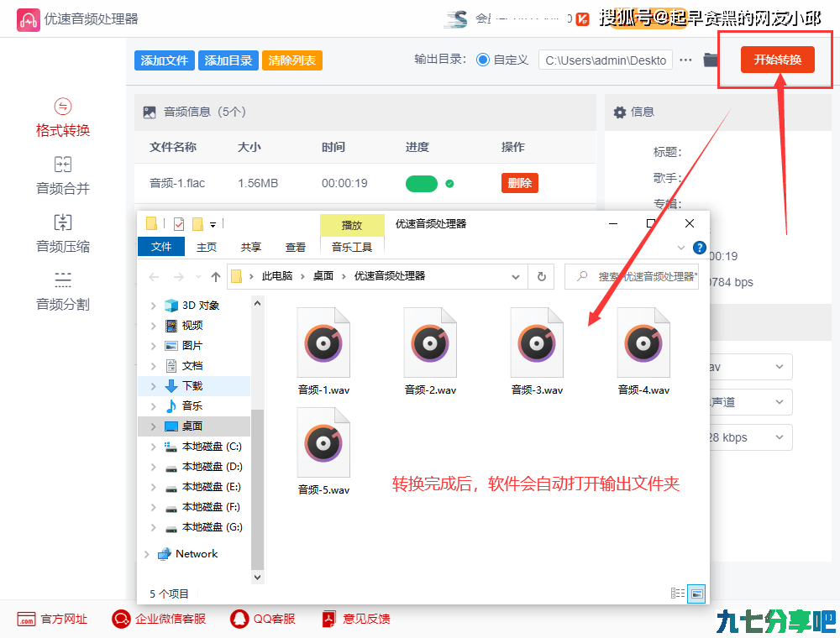Expand the Network tree node
The height and width of the screenshot is (638, 840).
coord(146,554)
